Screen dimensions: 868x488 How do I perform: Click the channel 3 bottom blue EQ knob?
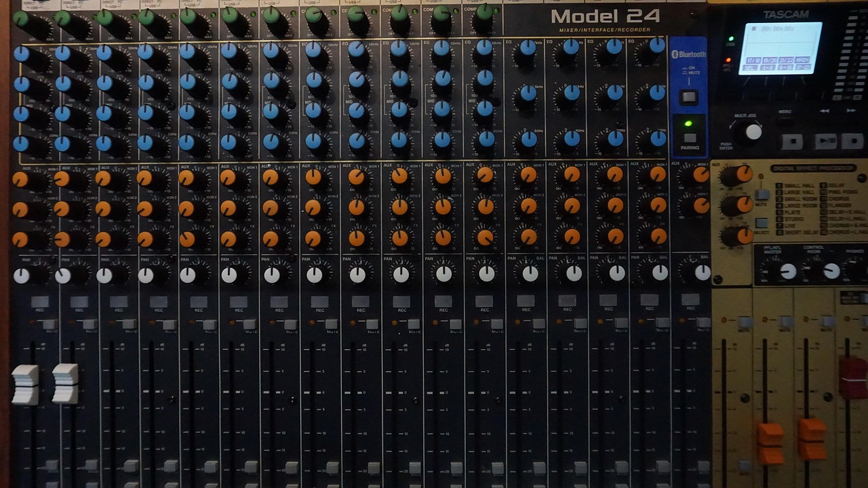pos(104,143)
